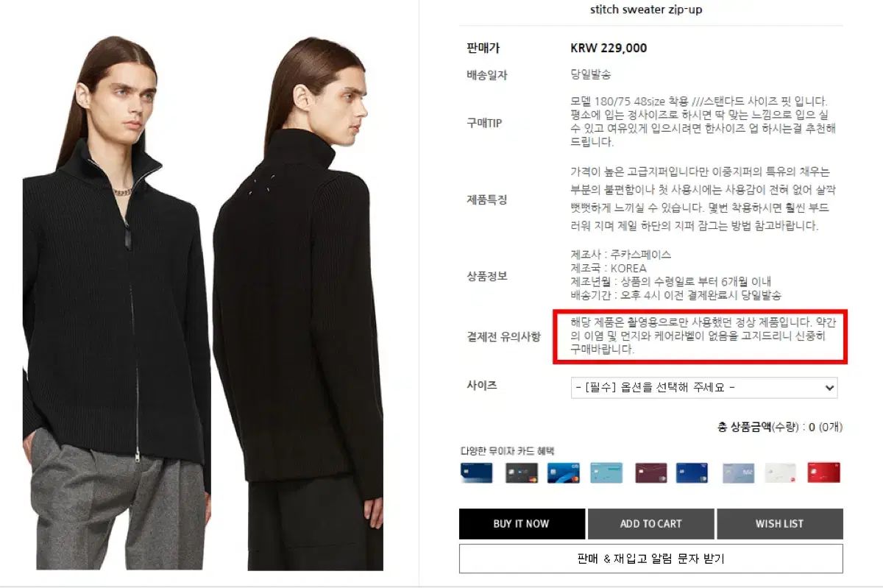Click the blue Citi credit card icon
Screen dimensions: 883x588
[564, 472]
